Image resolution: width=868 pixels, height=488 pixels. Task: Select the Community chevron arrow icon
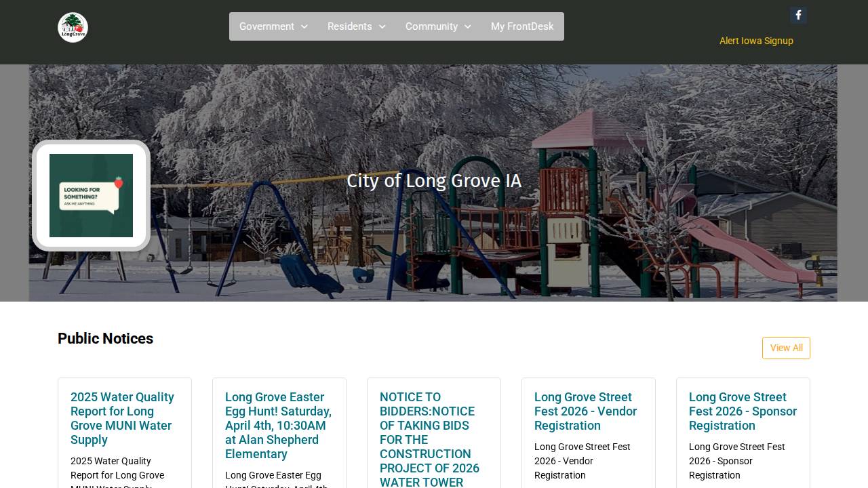click(468, 27)
